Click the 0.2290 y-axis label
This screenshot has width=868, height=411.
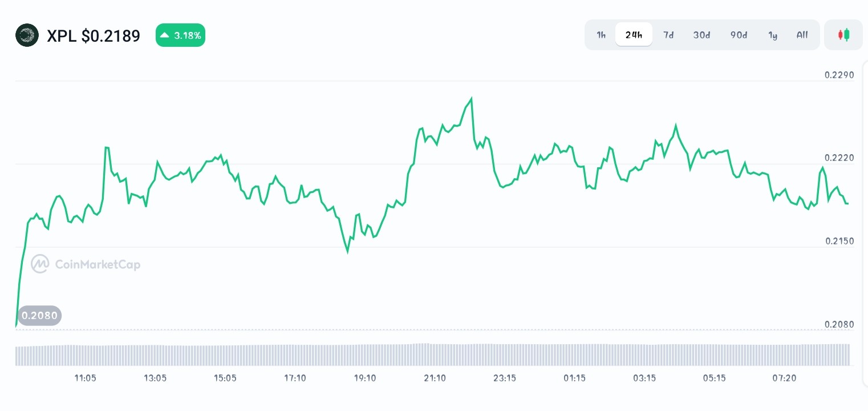(839, 75)
